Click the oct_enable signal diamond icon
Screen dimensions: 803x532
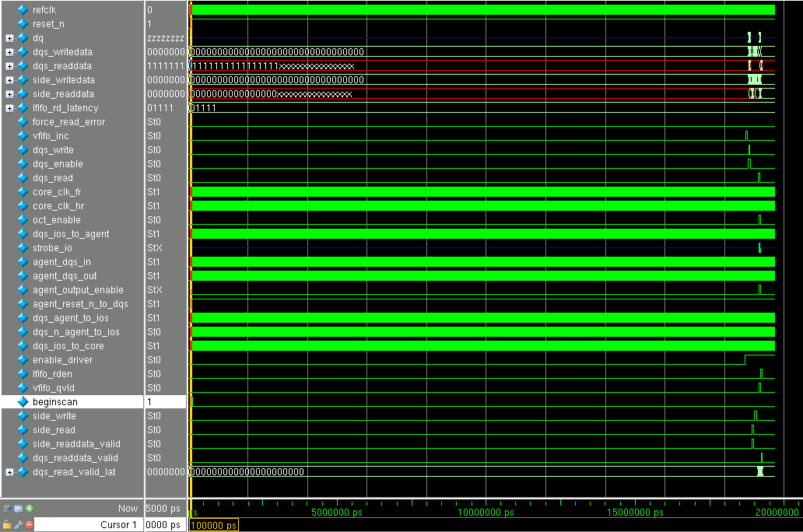[23, 219]
